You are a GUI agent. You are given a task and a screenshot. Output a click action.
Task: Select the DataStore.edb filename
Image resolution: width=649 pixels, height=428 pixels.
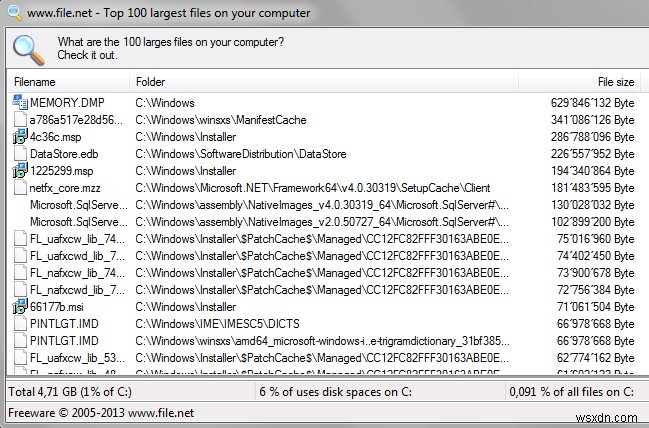64,154
